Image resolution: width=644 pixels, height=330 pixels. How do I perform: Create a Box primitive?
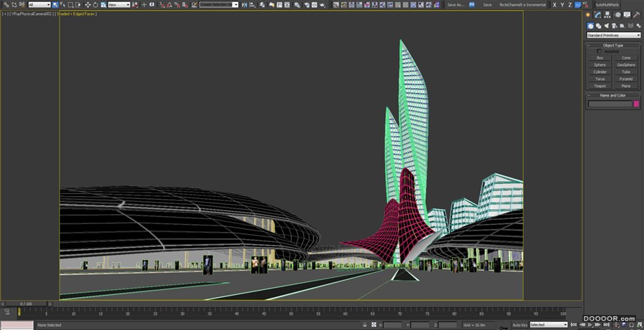click(x=600, y=59)
